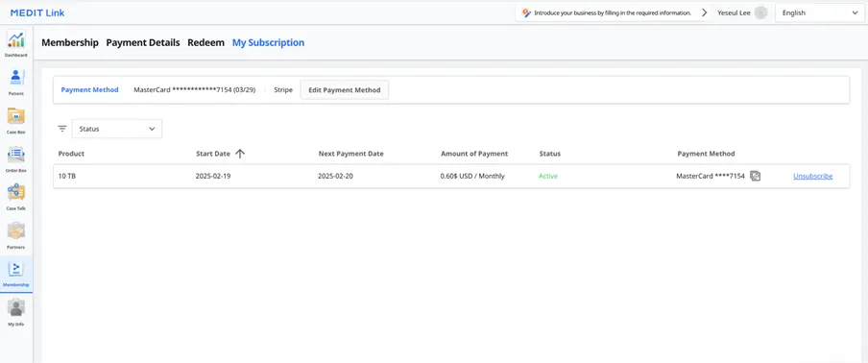Click the MasterCard ****7154 row text
The width and height of the screenshot is (868, 363).
pyautogui.click(x=711, y=176)
